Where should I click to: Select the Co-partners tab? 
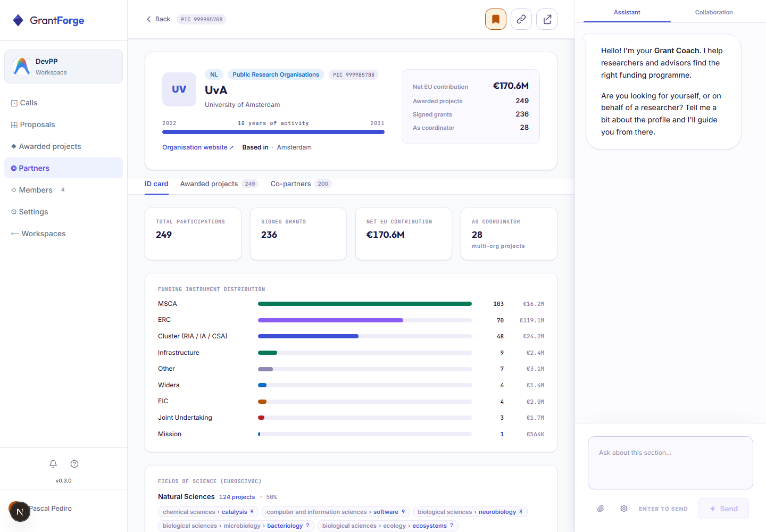pos(301,184)
